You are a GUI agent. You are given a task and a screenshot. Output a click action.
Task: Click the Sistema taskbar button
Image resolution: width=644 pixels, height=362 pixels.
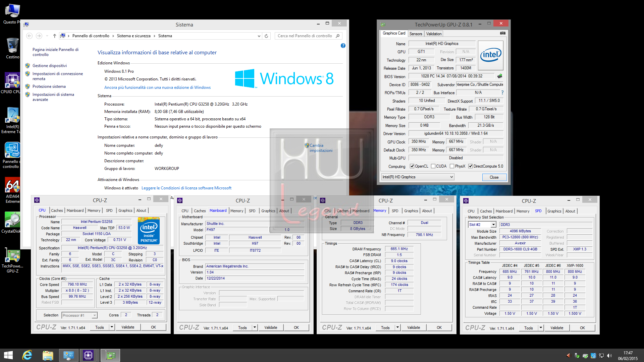pyautogui.click(x=68, y=355)
